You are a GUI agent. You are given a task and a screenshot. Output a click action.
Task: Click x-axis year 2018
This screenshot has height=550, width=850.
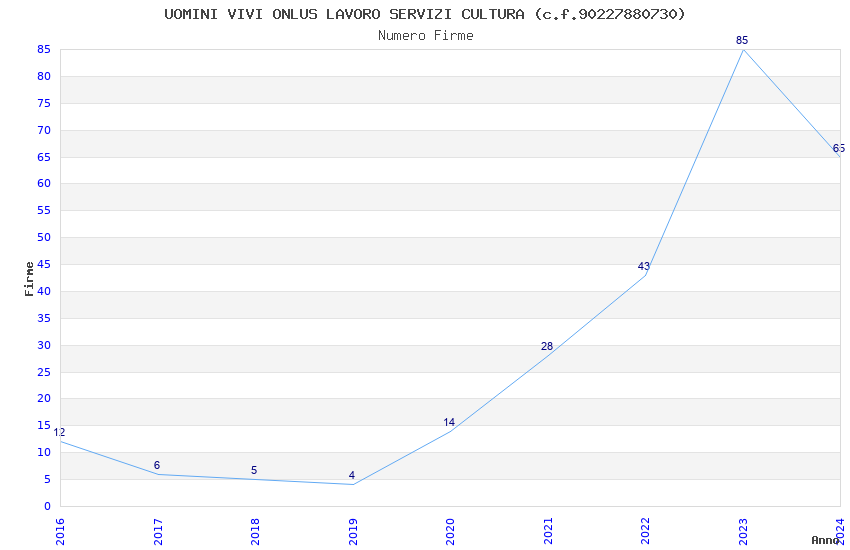pos(255,531)
